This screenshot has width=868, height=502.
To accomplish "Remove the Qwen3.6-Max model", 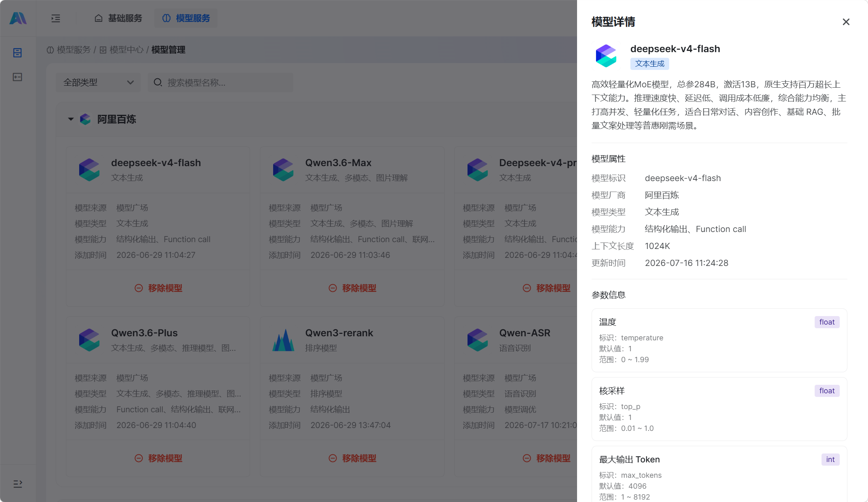I will point(352,288).
